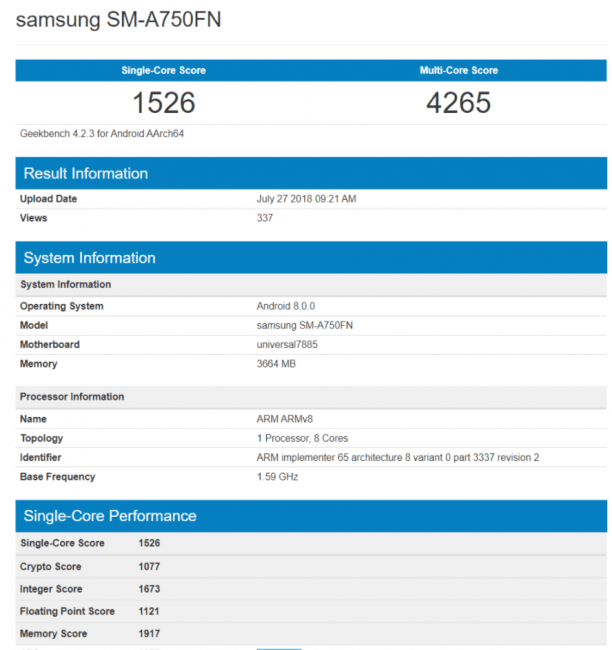Select the Memory Score label
The width and height of the screenshot is (612, 650).
(53, 634)
